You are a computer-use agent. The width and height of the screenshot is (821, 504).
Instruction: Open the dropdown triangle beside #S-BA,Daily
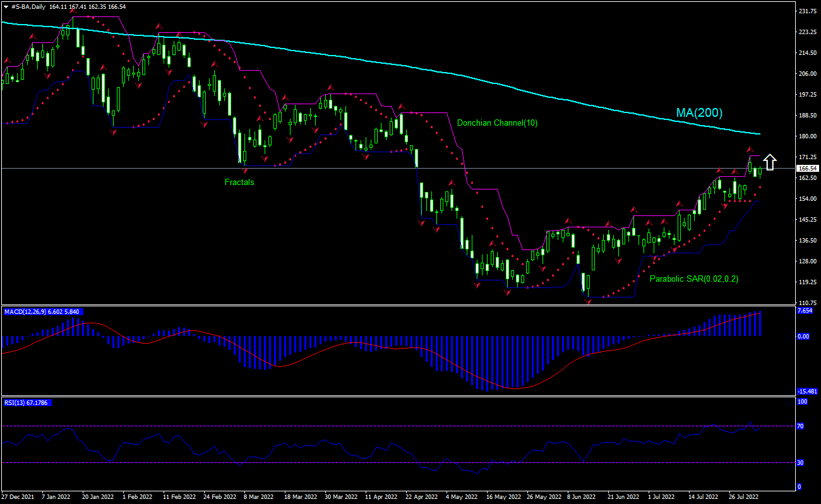coord(6,6)
